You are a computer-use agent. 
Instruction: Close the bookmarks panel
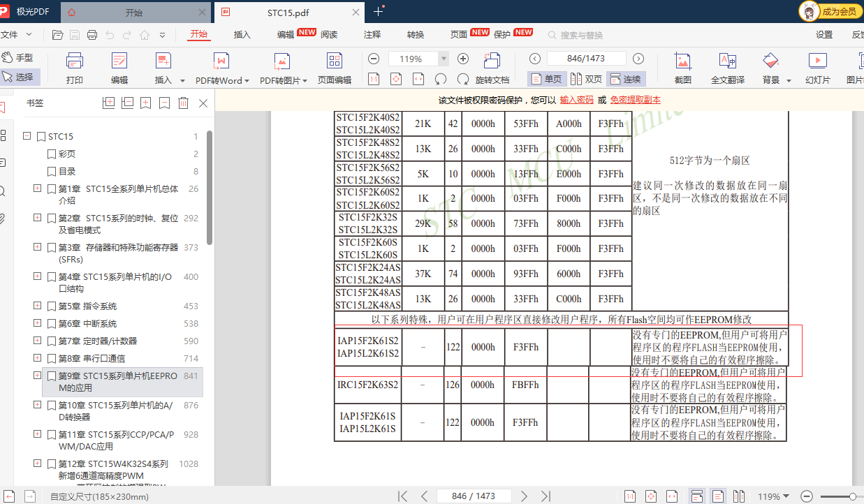(203, 103)
